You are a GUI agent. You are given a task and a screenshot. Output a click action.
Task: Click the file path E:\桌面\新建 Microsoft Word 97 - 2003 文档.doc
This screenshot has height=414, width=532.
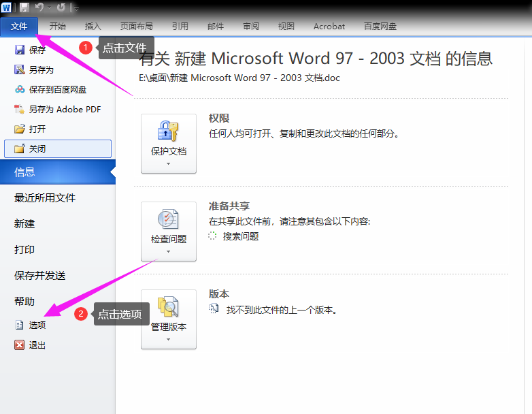(239, 78)
